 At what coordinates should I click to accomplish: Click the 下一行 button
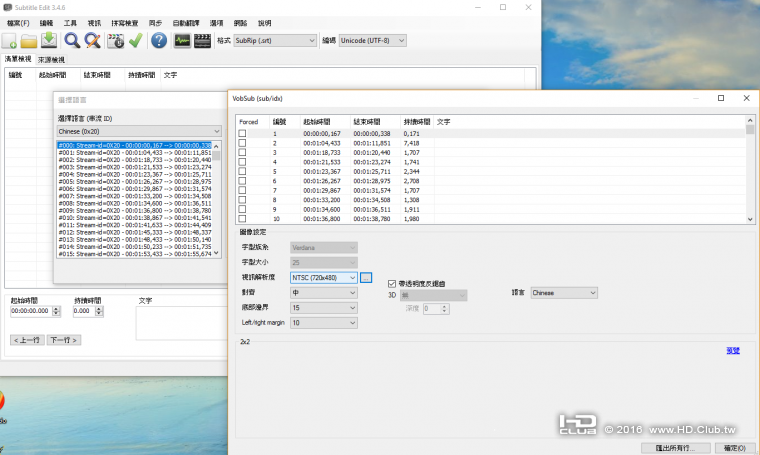click(x=64, y=340)
